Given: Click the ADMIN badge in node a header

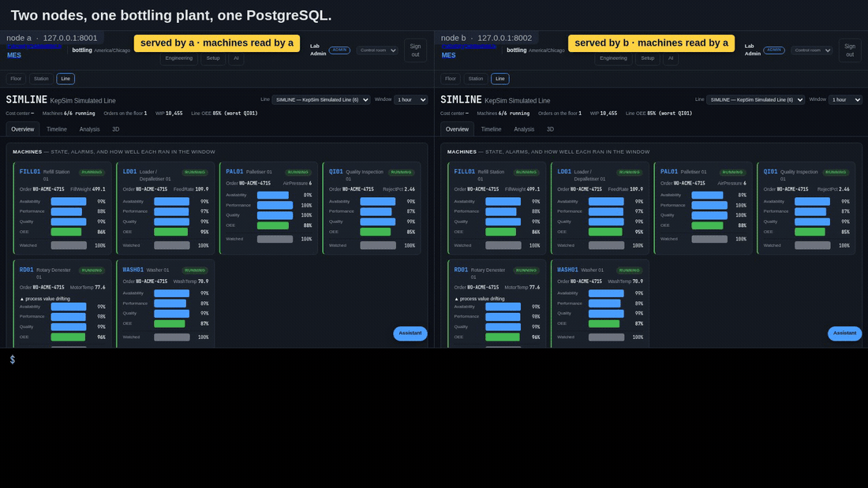Looking at the screenshot, I should click(339, 50).
